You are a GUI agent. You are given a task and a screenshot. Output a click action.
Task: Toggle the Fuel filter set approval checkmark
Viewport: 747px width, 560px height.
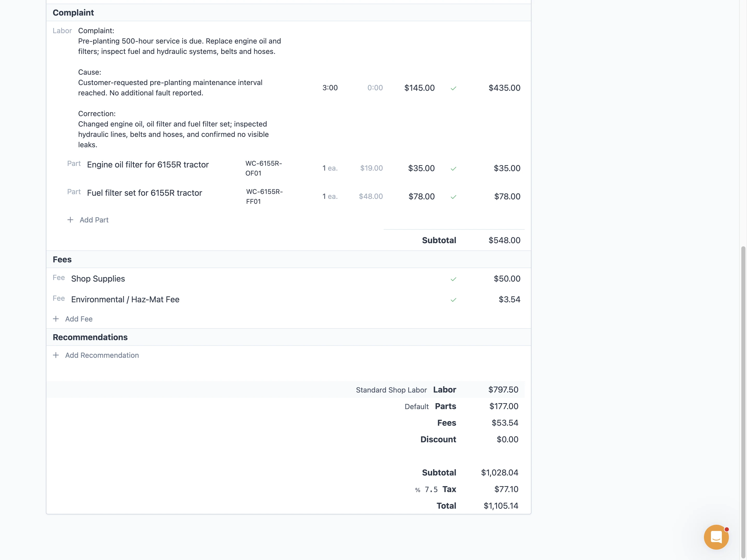click(x=453, y=197)
